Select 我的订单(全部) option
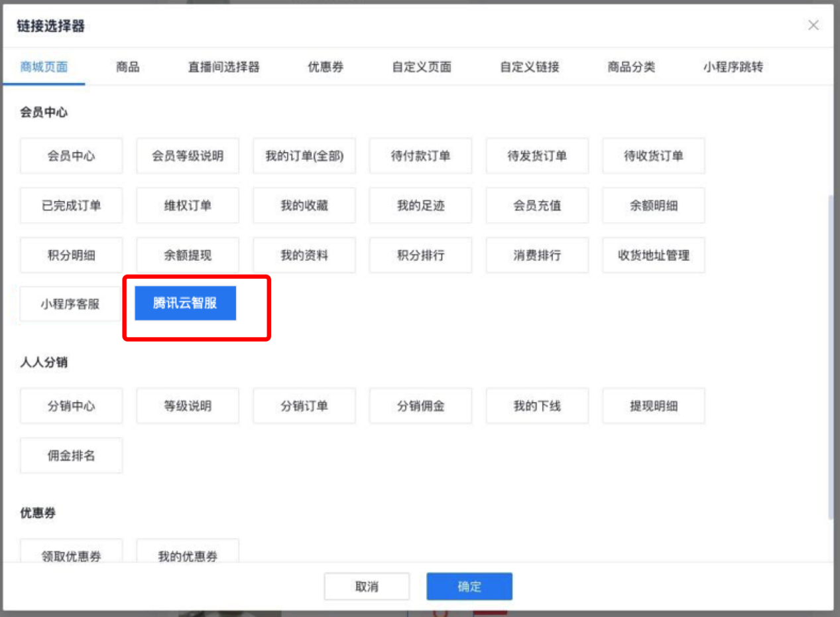 point(304,156)
